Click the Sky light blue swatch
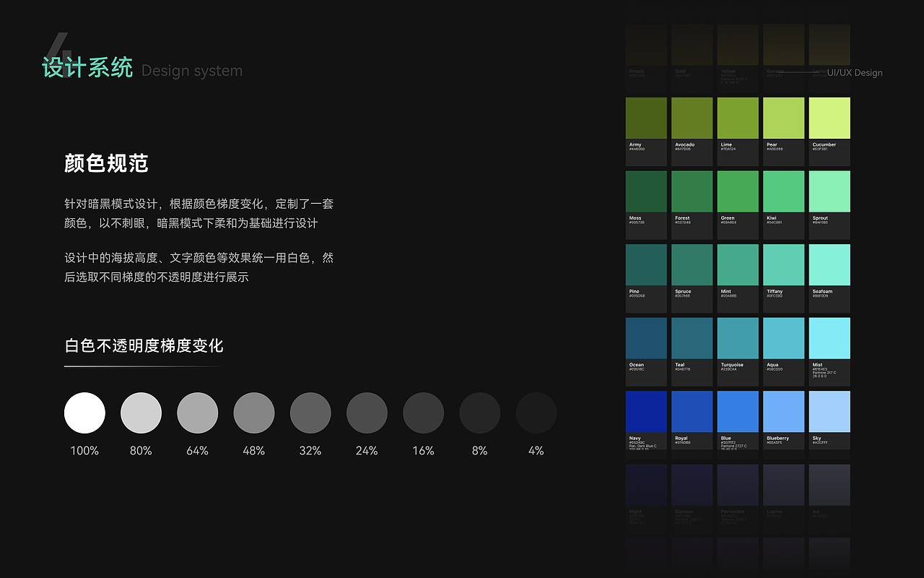Screen dimensions: 924x578 (829, 412)
